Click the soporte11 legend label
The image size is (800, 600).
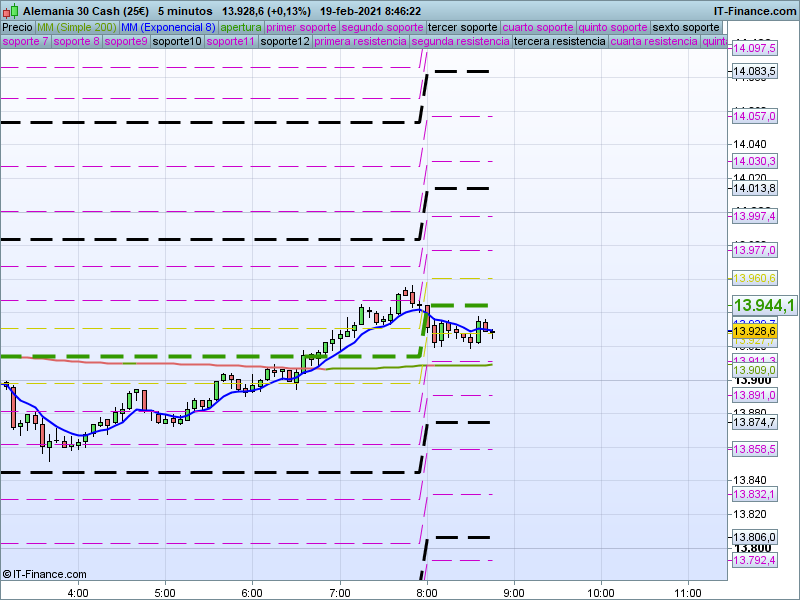pyautogui.click(x=231, y=41)
